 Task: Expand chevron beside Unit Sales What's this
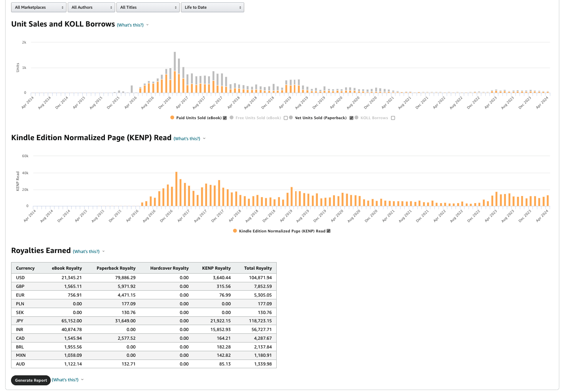148,25
